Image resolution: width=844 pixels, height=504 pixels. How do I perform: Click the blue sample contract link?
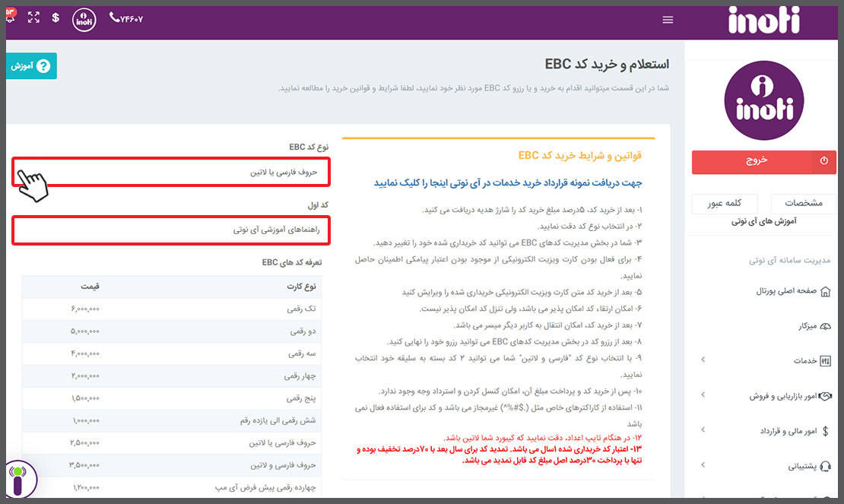pos(508,183)
